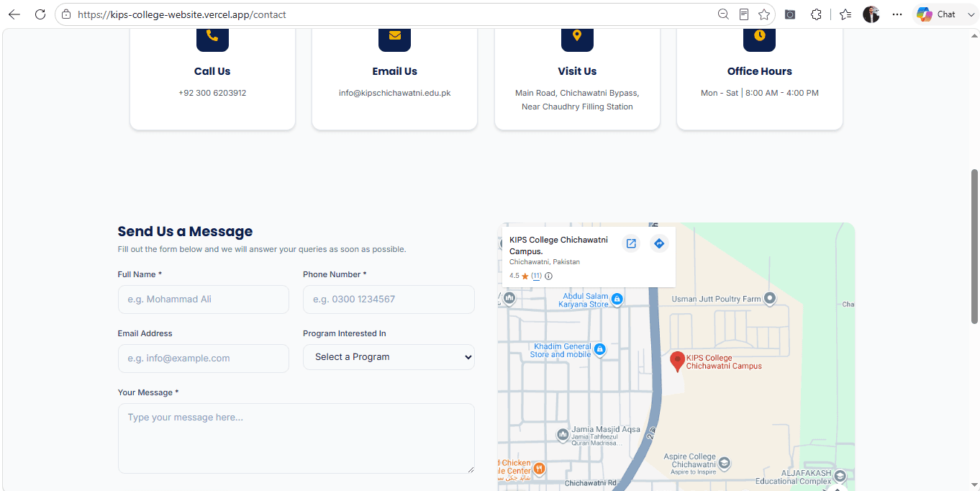The image size is (980, 491).
Task: Click the address bar URL
Action: coord(182,14)
